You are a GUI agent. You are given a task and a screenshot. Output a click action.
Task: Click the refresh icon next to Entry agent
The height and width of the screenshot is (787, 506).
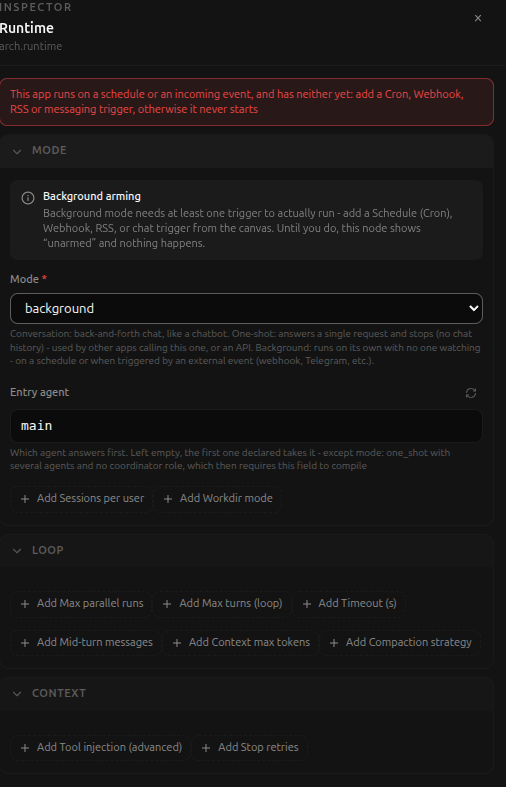(x=471, y=393)
